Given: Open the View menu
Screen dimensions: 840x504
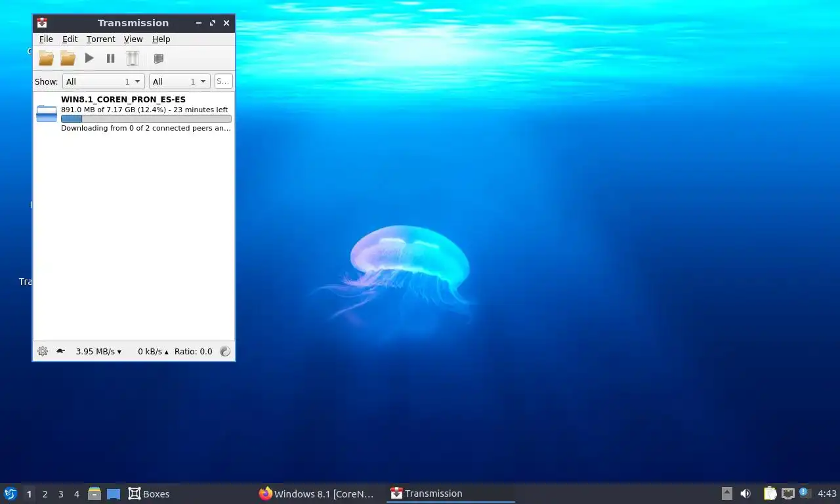Looking at the screenshot, I should pos(133,39).
